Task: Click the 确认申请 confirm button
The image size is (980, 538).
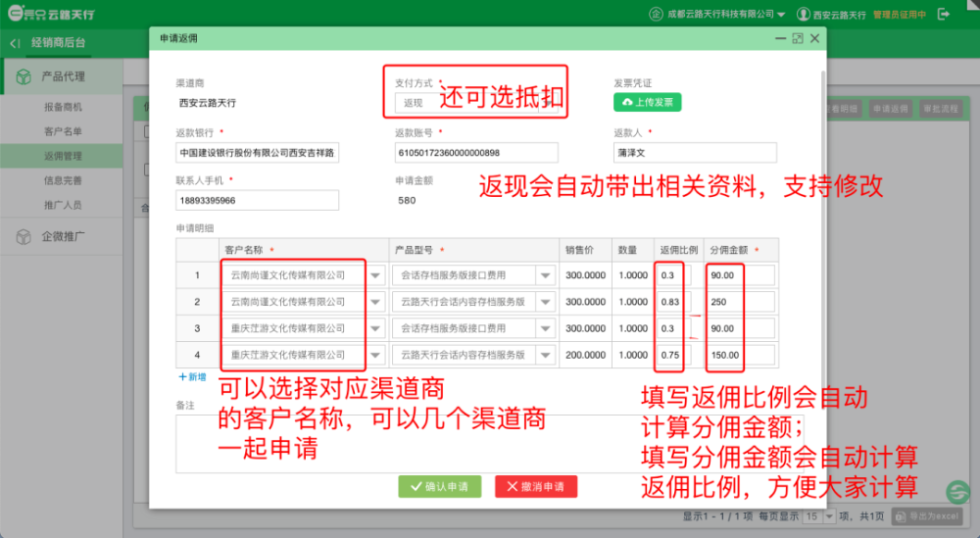Action: pyautogui.click(x=440, y=486)
